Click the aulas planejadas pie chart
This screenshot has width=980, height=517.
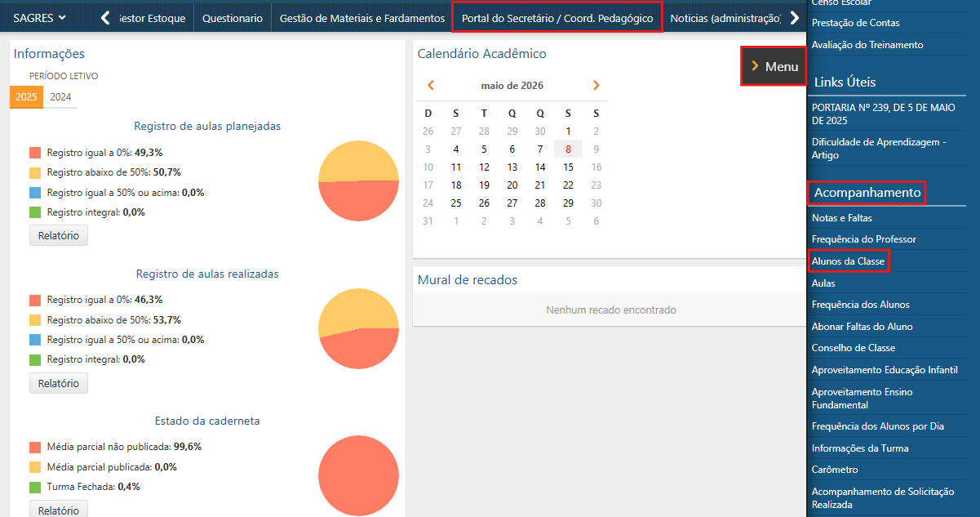(x=358, y=181)
